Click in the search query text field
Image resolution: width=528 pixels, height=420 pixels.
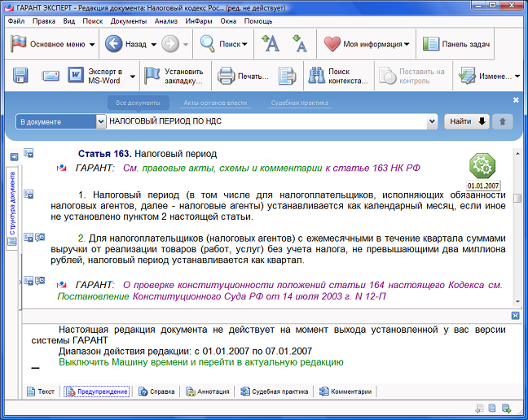click(265, 122)
